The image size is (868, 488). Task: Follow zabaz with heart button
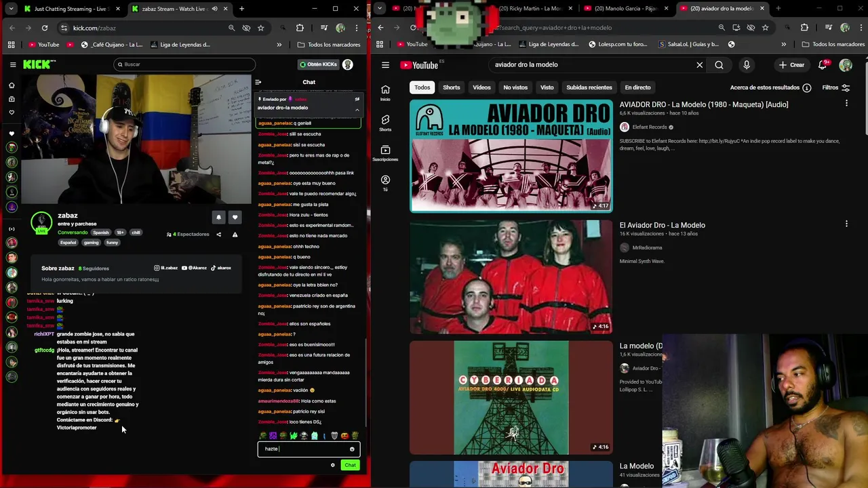pyautogui.click(x=235, y=218)
